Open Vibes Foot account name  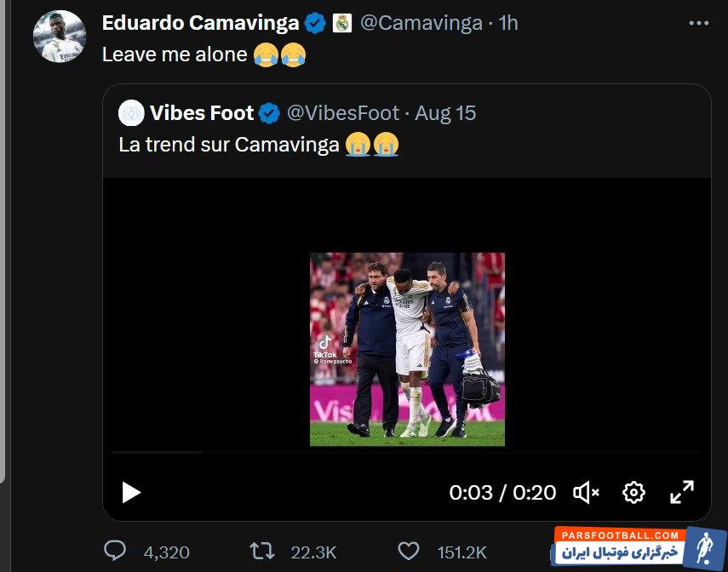pos(202,113)
